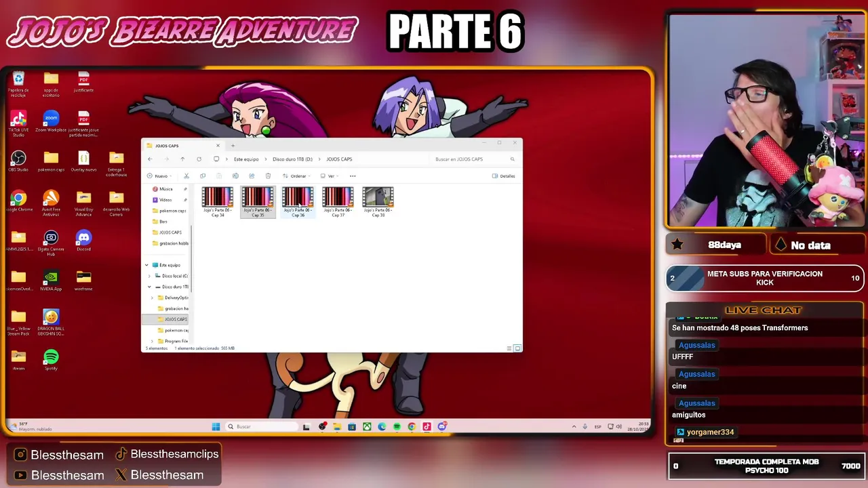Collapse the Este equipo tree node
Screen dimensions: 868x488
pos(146,265)
